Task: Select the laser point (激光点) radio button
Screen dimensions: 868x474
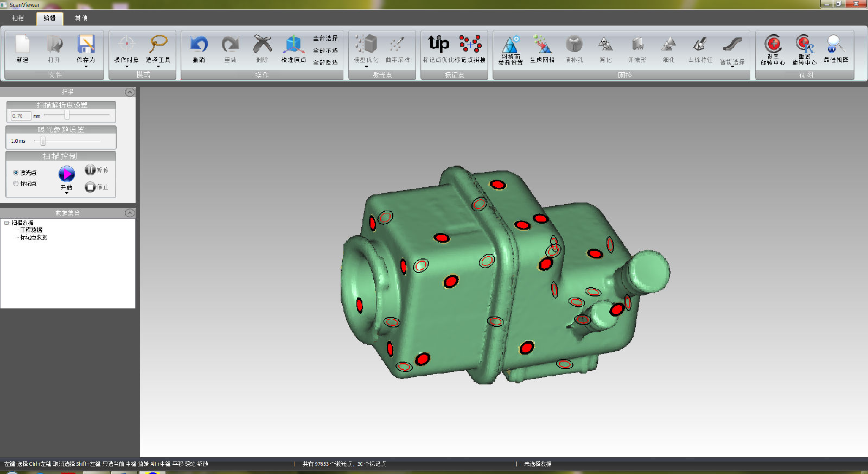Action: [x=16, y=173]
